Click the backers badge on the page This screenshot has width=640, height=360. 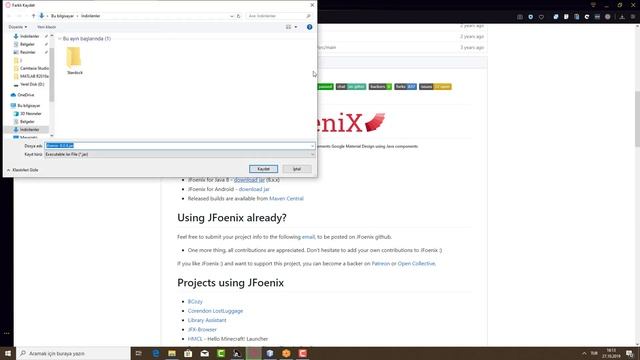380,87
